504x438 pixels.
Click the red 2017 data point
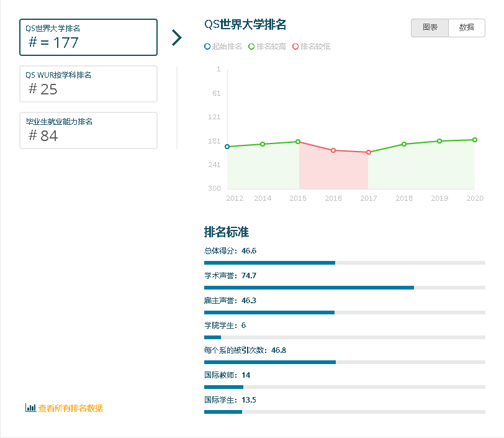[x=369, y=152]
